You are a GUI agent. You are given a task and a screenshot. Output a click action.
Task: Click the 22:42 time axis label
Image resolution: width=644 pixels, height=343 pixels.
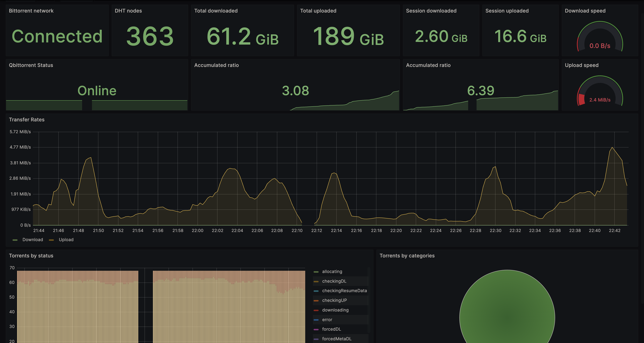click(x=614, y=230)
